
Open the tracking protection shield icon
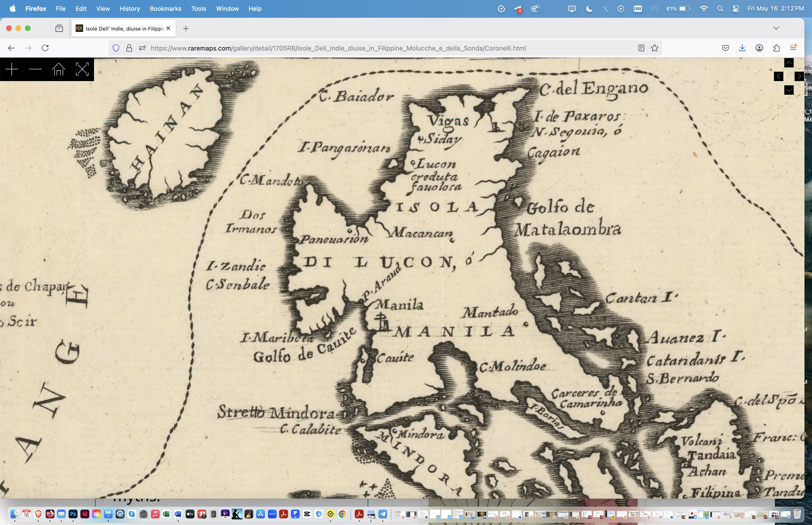pyautogui.click(x=116, y=48)
